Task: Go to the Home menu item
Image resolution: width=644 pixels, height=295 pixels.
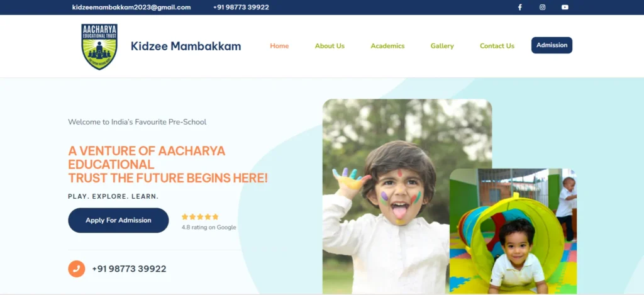Action: (x=279, y=46)
